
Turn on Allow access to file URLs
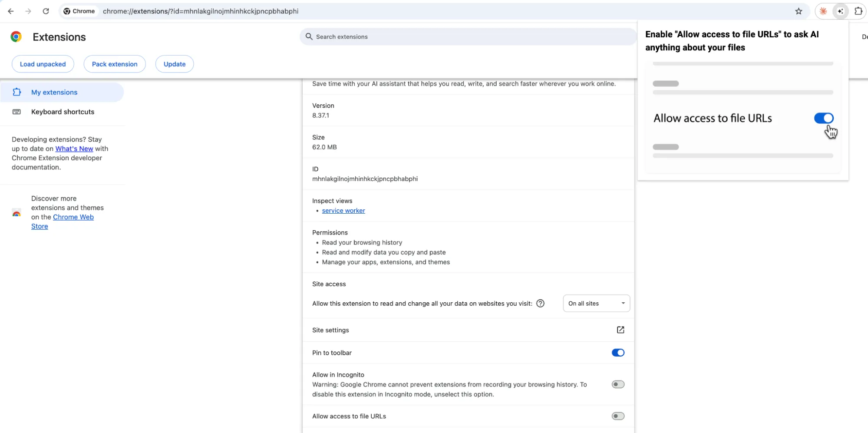pos(618,416)
